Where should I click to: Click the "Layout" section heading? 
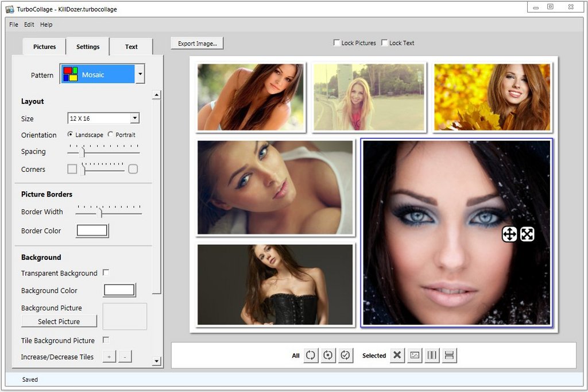(x=32, y=101)
